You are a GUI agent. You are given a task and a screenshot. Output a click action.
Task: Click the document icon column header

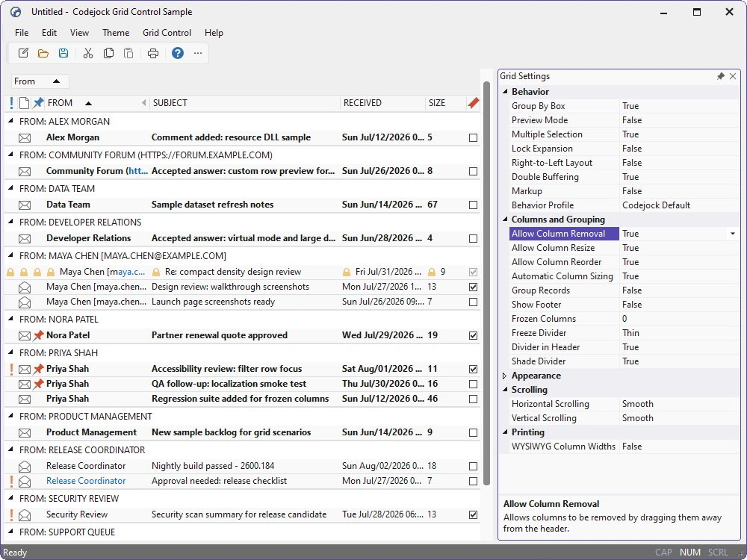tap(25, 103)
